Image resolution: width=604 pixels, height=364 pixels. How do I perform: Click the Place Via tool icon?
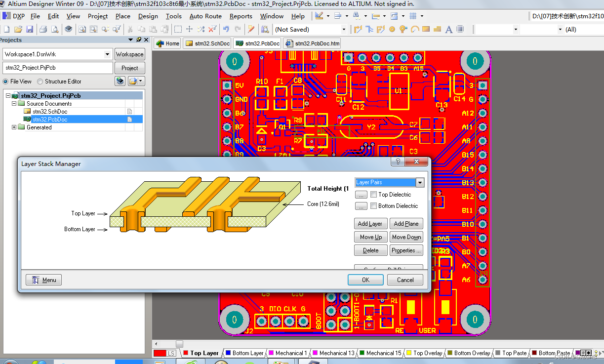pyautogui.click(x=403, y=29)
